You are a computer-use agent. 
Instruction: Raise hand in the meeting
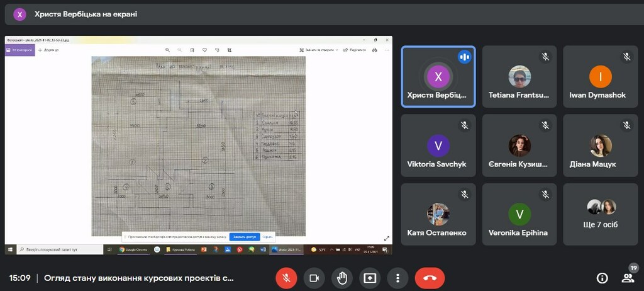click(341, 278)
